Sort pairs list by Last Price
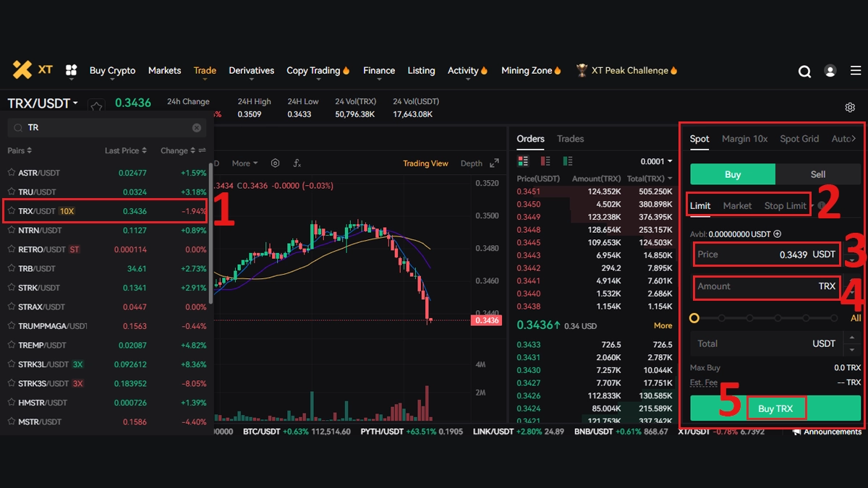868x488 pixels. tap(126, 150)
